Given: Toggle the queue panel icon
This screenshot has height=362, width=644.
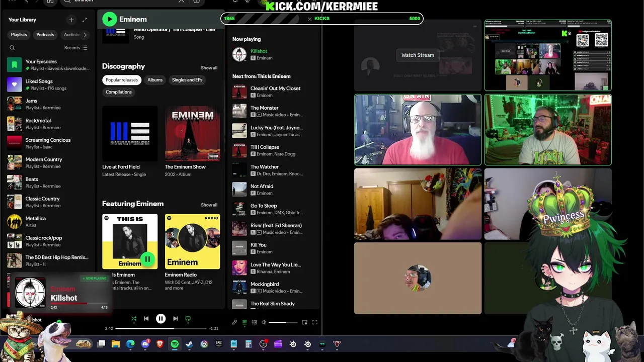Looking at the screenshot, I should (x=245, y=322).
